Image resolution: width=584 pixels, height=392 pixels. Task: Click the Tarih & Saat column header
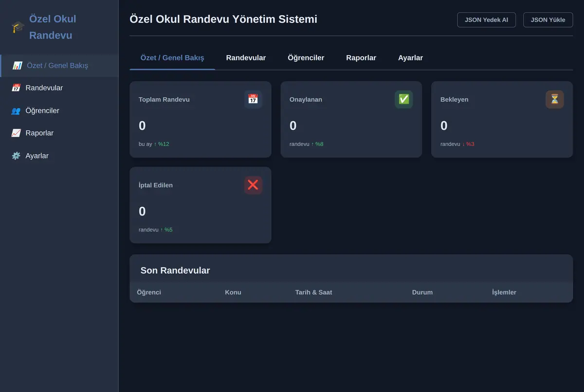[313, 292]
